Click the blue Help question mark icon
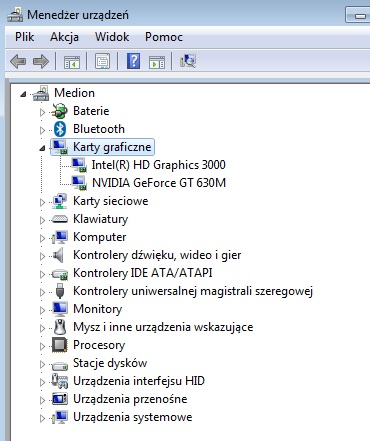 133,61
